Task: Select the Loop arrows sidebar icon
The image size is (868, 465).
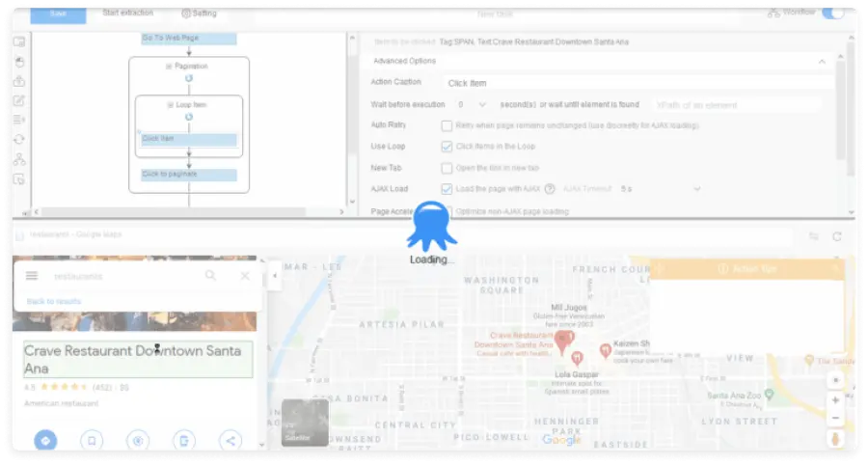Action: [19, 140]
